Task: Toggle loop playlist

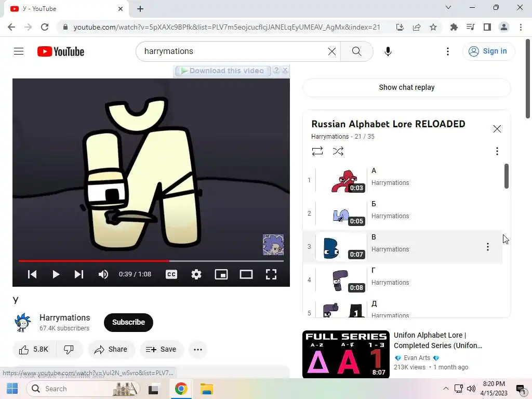Action: [317, 151]
